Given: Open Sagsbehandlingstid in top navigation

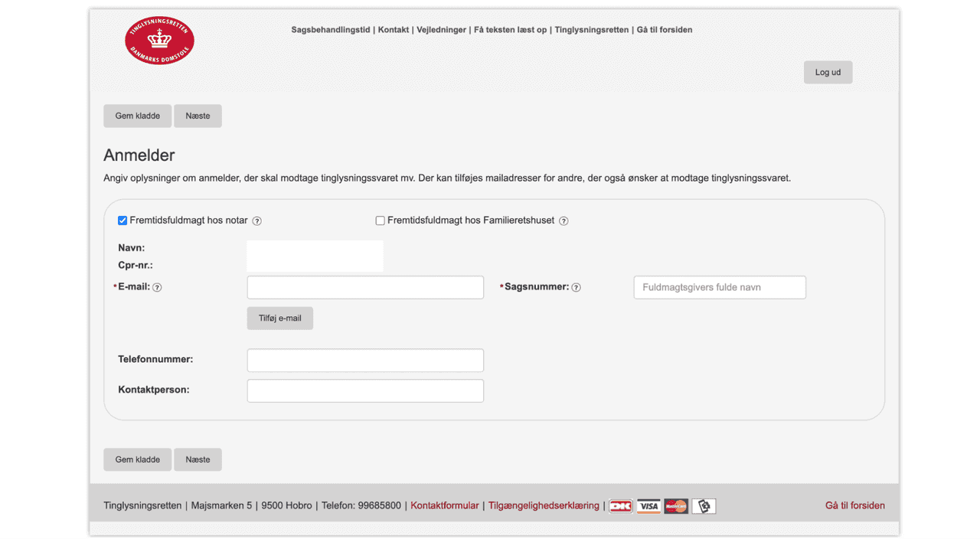Looking at the screenshot, I should click(330, 30).
